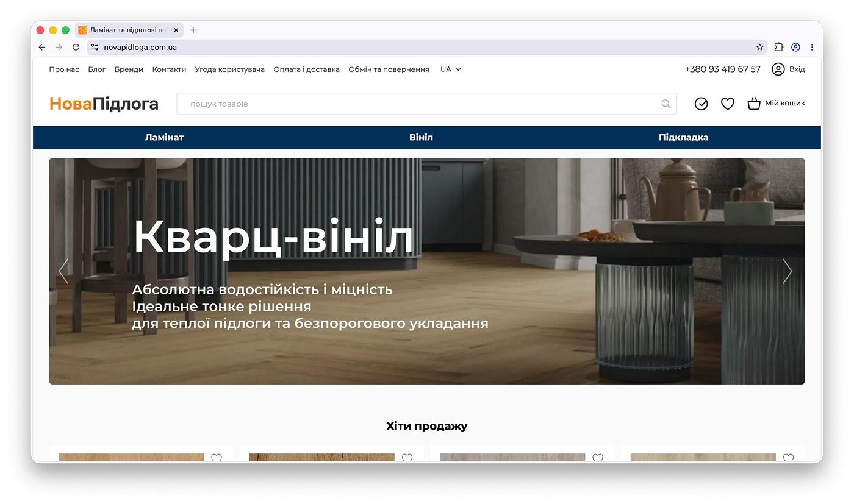854x504 pixels.
Task: Open the browser profile icon
Action: (795, 47)
